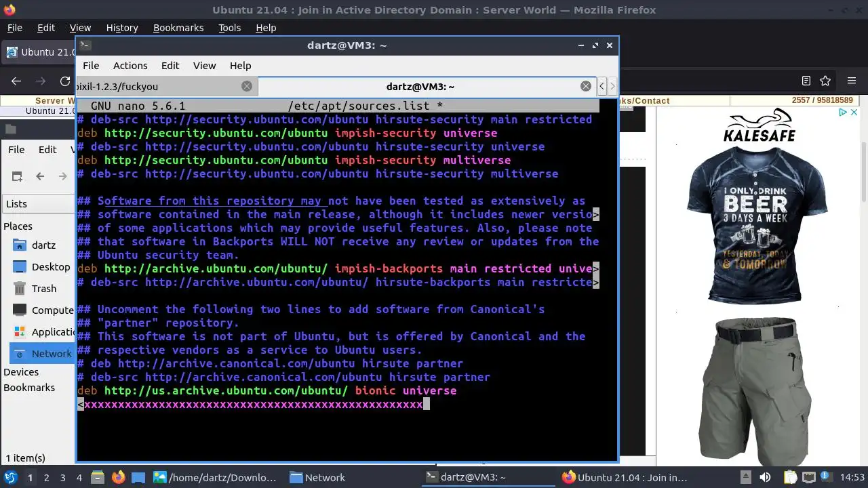Click the bionic universe deb line

[x=267, y=390]
